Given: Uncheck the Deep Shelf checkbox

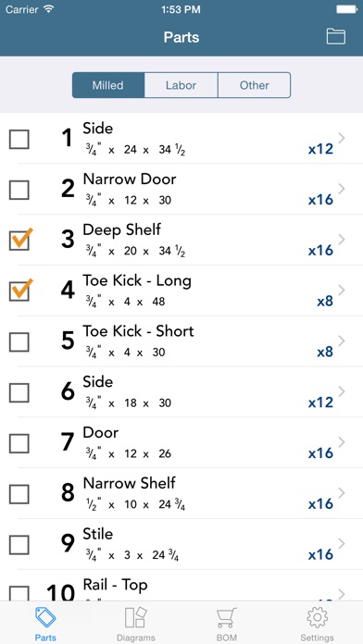Looking at the screenshot, I should pyautogui.click(x=19, y=241).
